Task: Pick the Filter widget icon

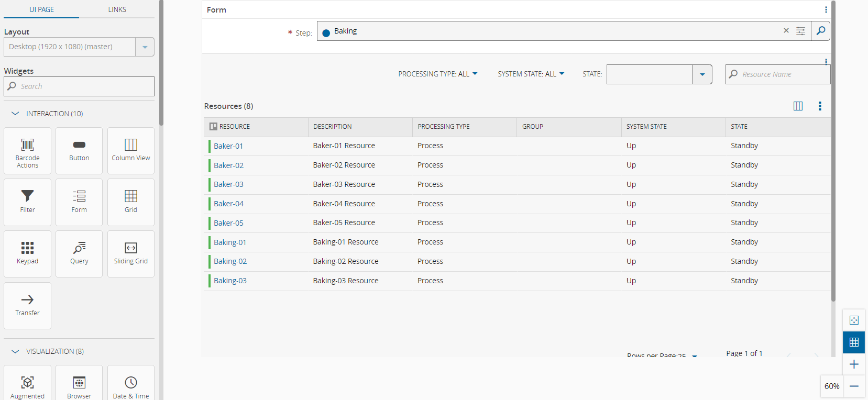Action: 27,196
